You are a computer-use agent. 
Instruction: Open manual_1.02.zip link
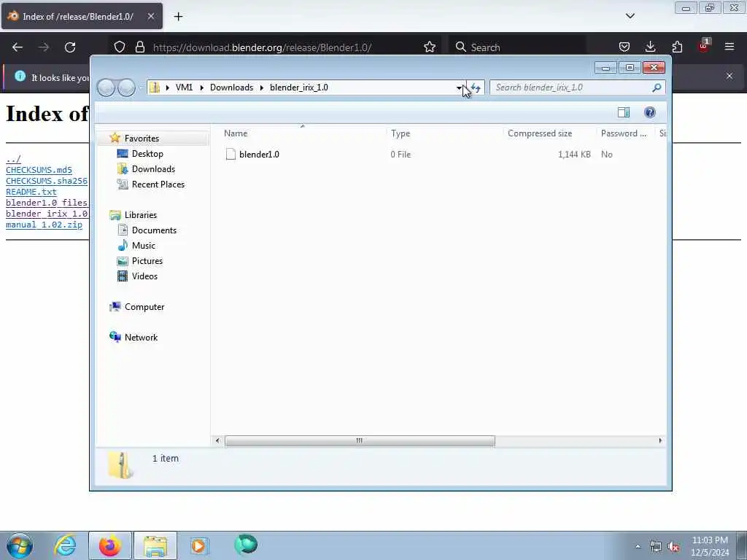(x=44, y=225)
